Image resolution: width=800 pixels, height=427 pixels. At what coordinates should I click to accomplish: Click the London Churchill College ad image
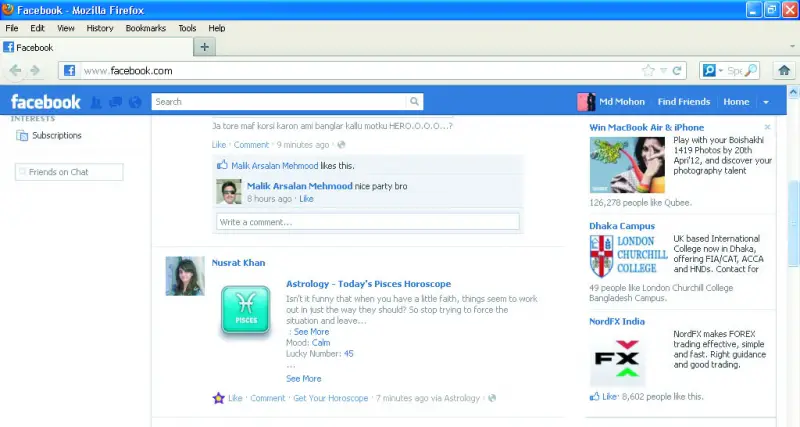pos(628,256)
